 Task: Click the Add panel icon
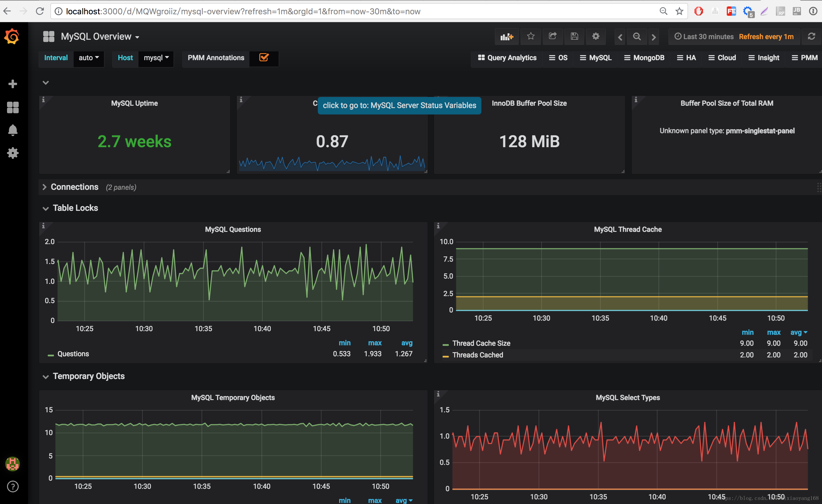pos(507,37)
